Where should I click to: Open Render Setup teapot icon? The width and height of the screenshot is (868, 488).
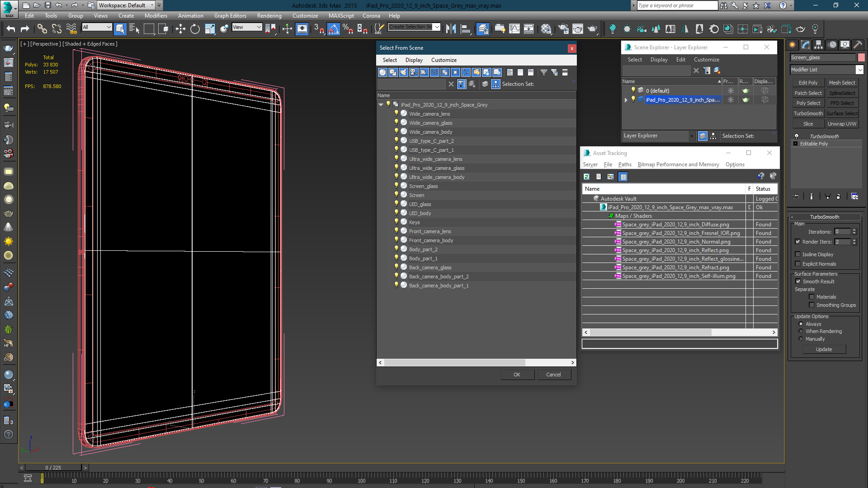563,29
